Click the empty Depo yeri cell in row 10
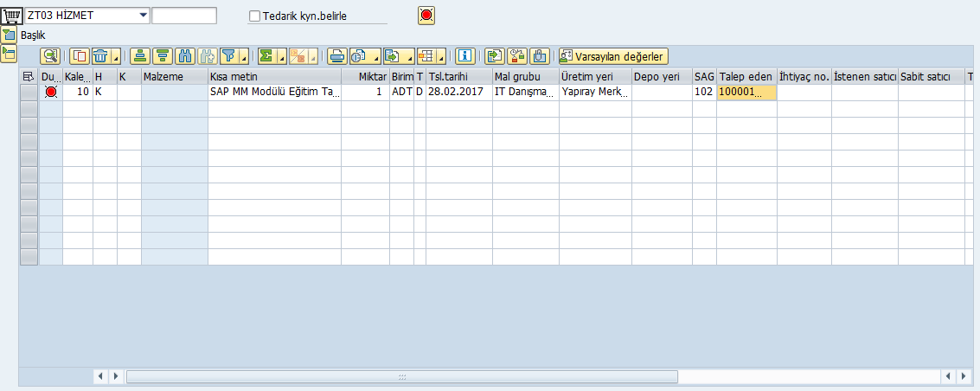The image size is (980, 391). tap(662, 93)
